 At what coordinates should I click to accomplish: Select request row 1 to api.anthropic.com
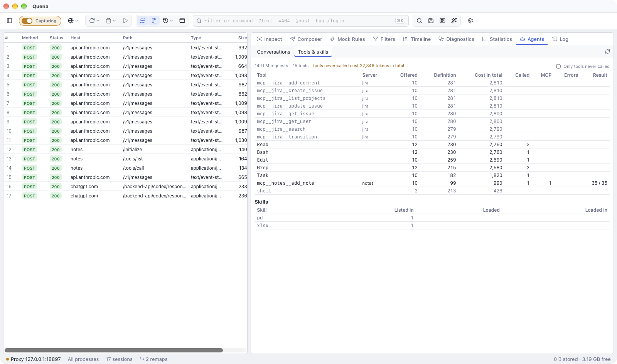click(x=125, y=48)
